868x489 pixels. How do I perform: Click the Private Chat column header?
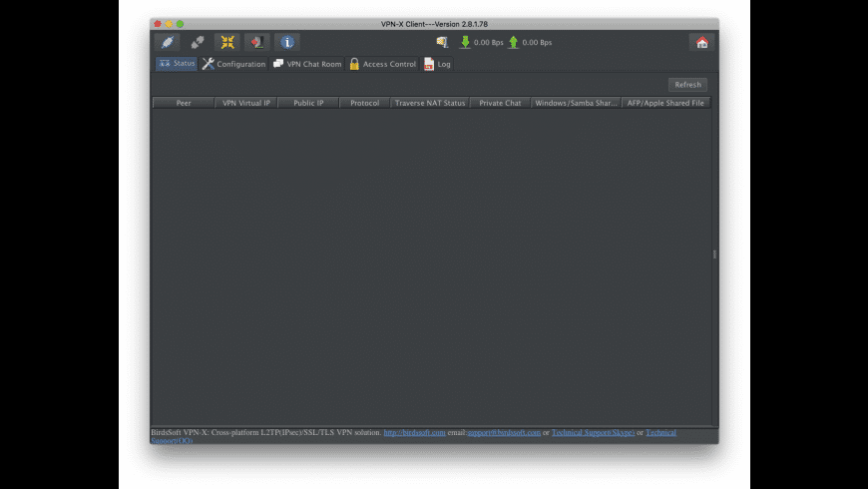point(500,103)
